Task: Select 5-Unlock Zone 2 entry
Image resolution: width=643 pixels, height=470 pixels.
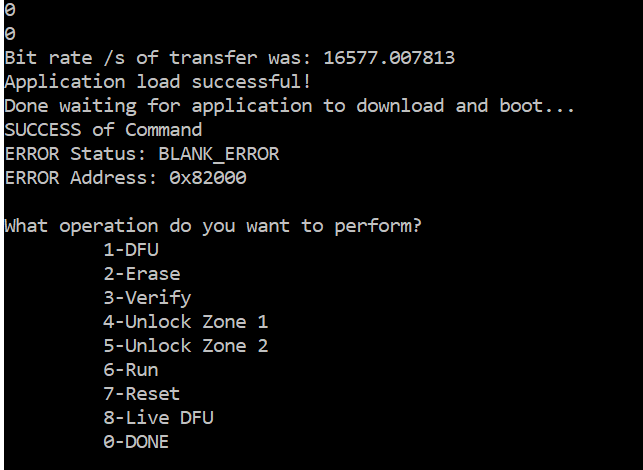Action: 186,346
